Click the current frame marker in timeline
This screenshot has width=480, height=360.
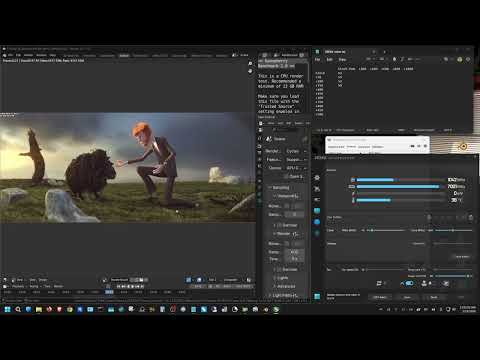(109, 292)
